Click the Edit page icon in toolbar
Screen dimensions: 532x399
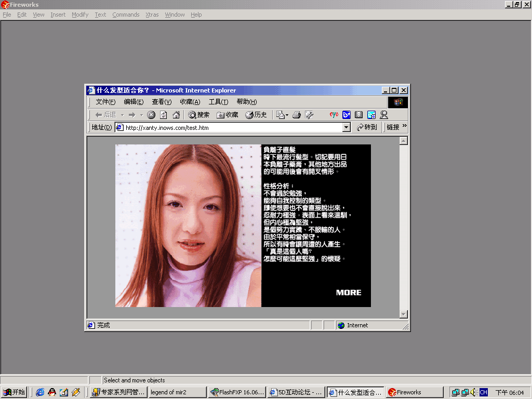309,115
